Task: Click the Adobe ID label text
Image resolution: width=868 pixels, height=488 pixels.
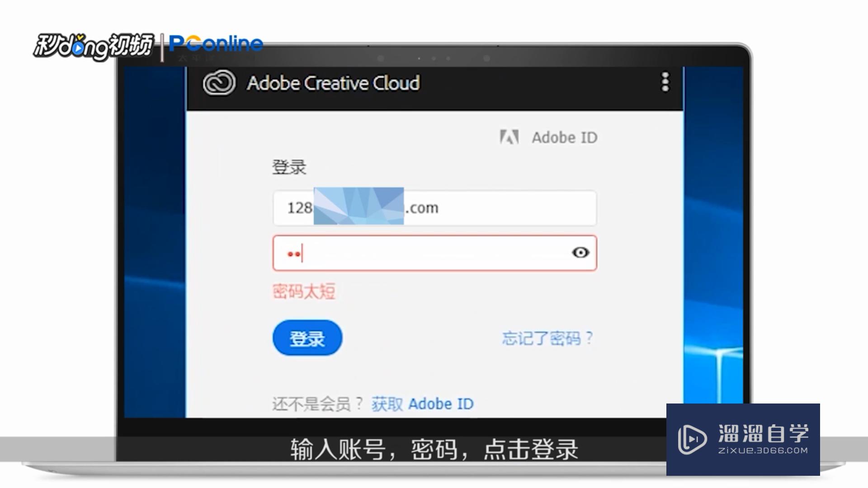Action: [x=565, y=138]
